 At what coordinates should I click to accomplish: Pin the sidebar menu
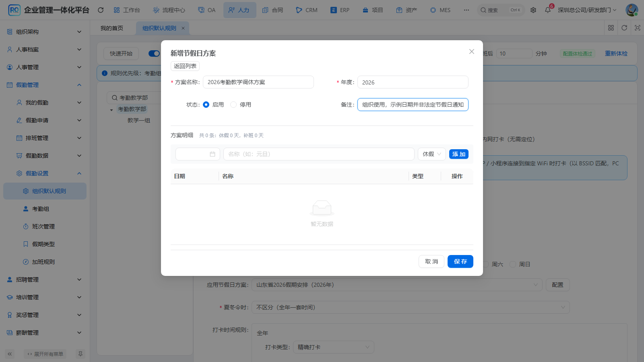click(80, 354)
